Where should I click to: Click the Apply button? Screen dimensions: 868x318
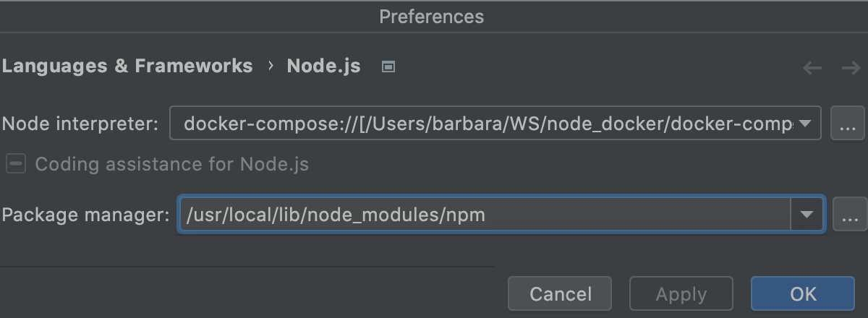coord(681,294)
